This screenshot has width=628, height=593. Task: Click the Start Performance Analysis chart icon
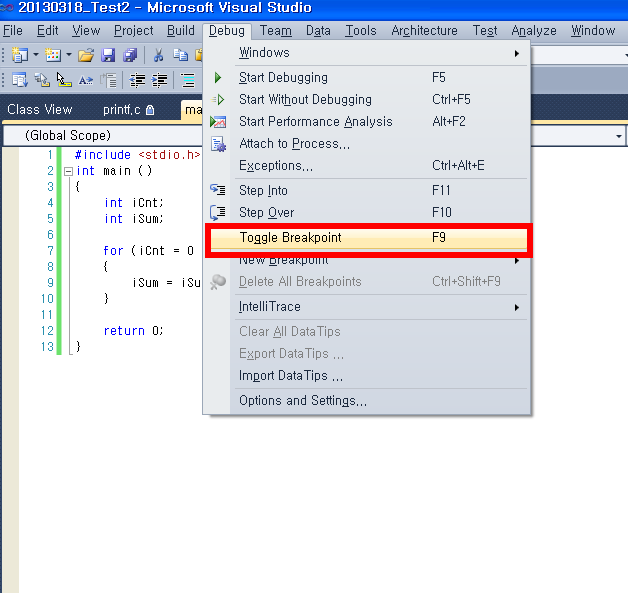click(x=218, y=121)
